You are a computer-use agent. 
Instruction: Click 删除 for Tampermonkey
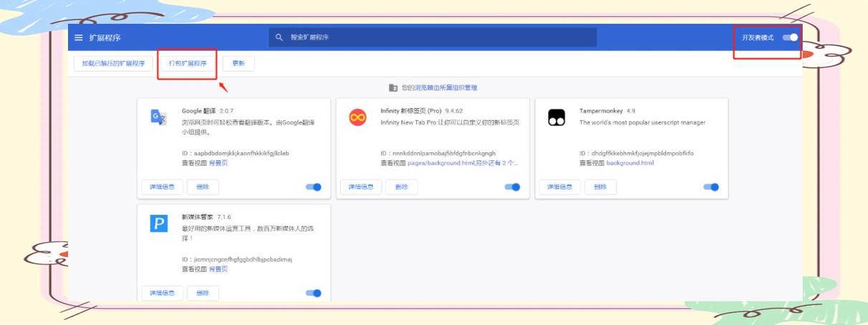[x=600, y=187]
